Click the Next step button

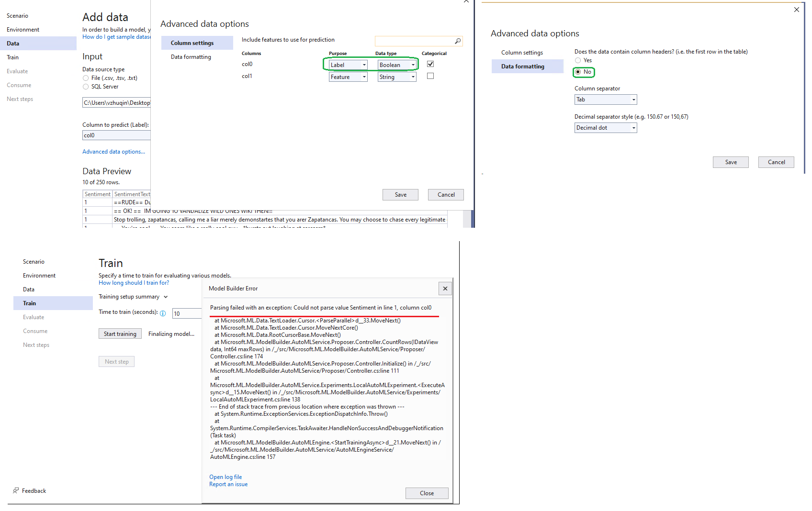tap(116, 361)
